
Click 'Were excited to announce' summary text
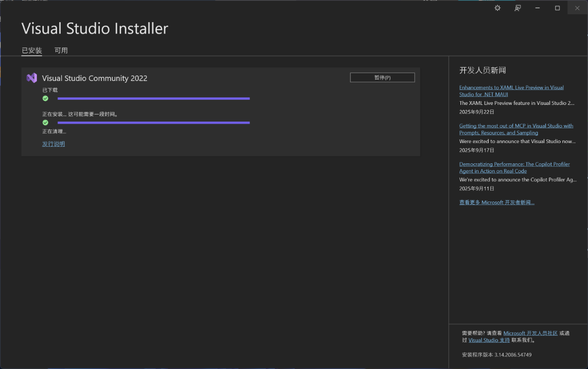(x=517, y=141)
